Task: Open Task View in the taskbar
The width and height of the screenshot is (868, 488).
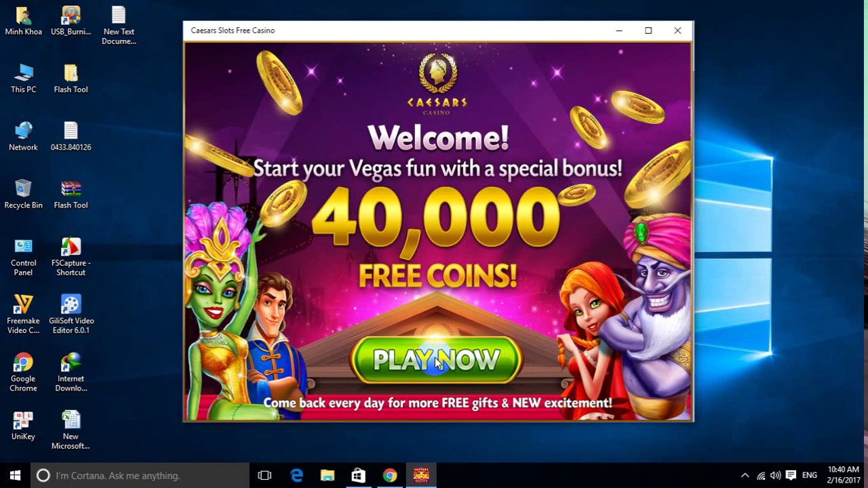Action: tap(264, 475)
